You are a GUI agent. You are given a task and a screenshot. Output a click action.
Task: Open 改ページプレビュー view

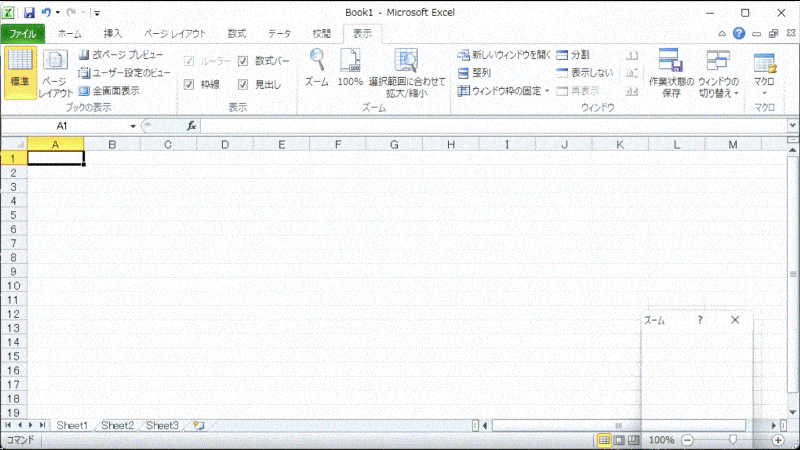pyautogui.click(x=120, y=55)
